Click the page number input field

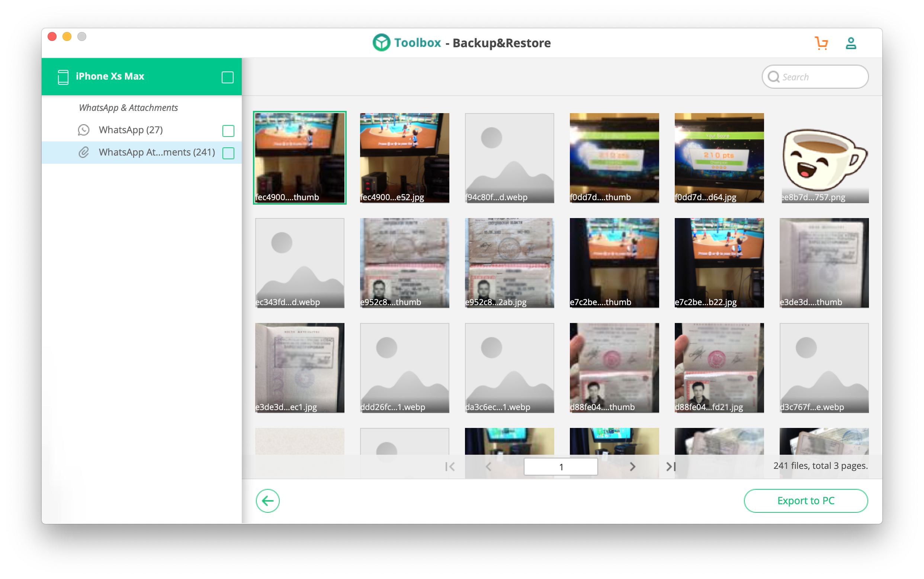[x=560, y=467]
